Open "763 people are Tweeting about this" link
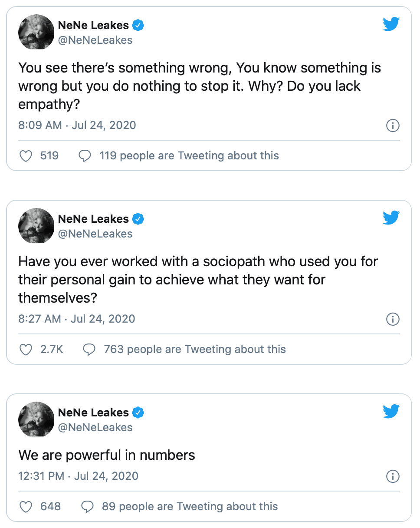420x528 pixels. tap(195, 350)
